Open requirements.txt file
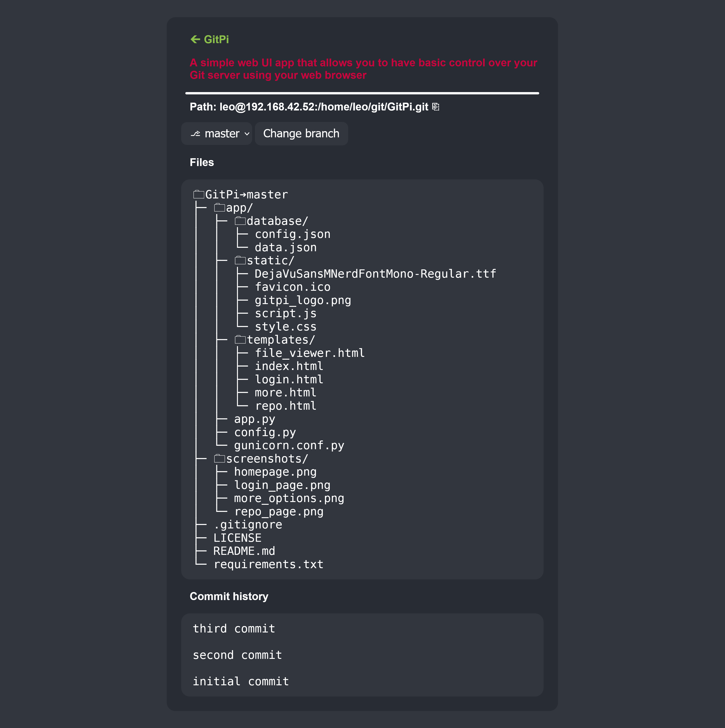Image resolution: width=725 pixels, height=728 pixels. [x=268, y=564]
